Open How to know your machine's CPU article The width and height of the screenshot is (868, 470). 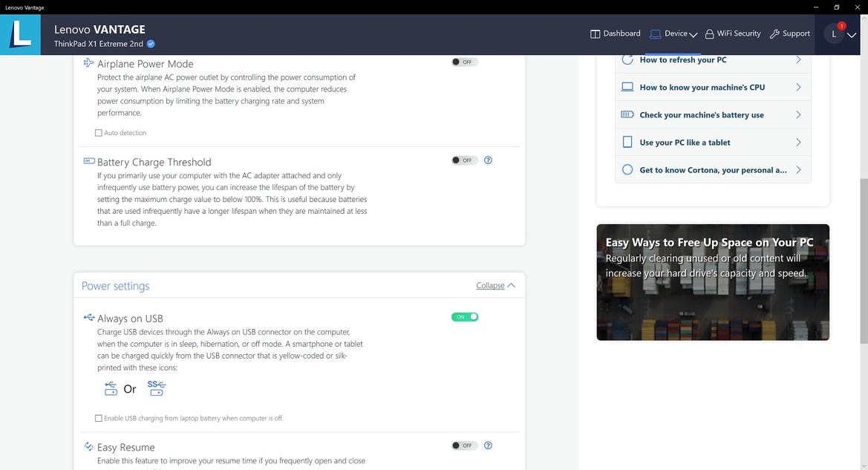coord(713,87)
